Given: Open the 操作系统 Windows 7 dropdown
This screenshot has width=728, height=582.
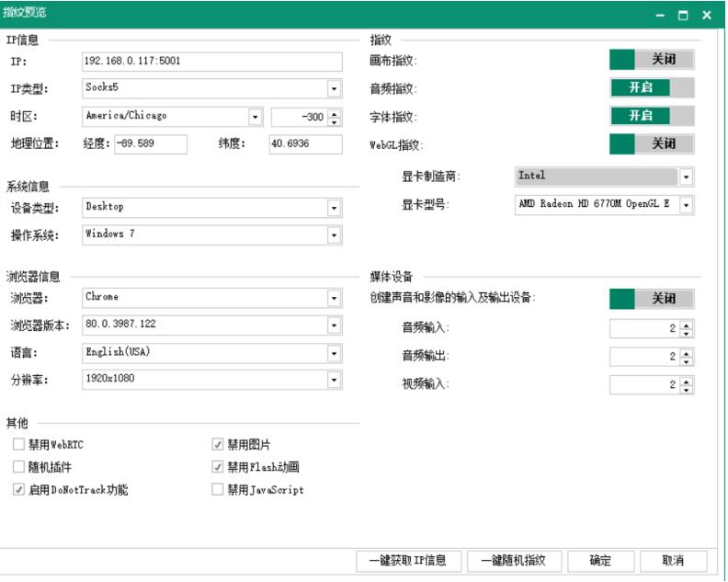Looking at the screenshot, I should click(x=334, y=235).
